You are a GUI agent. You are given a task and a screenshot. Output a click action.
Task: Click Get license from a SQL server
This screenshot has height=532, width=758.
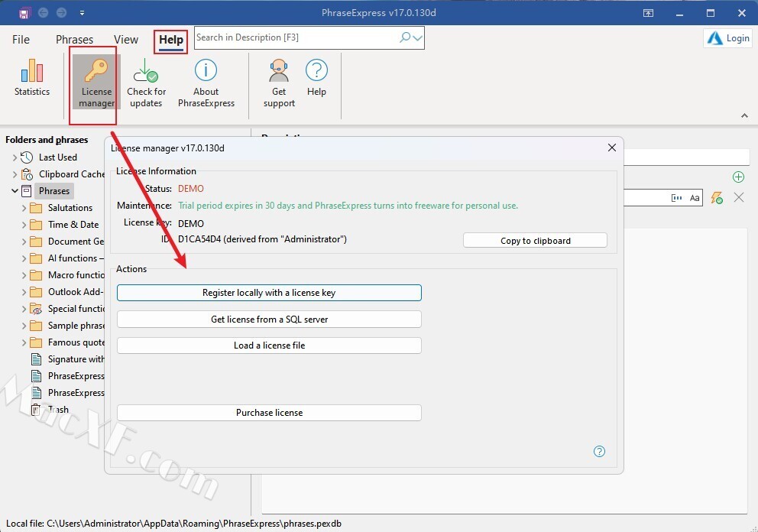(269, 320)
